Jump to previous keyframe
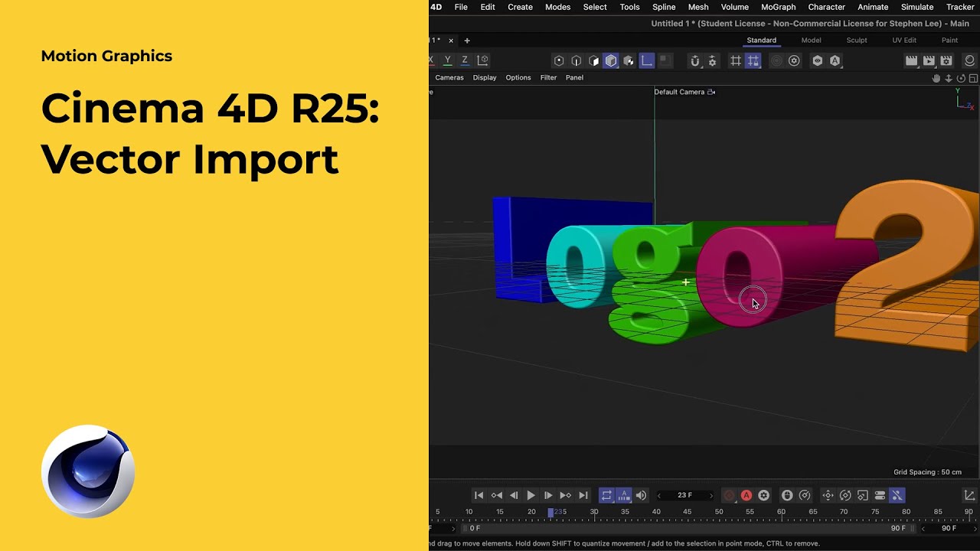The height and width of the screenshot is (551, 980). tap(497, 495)
